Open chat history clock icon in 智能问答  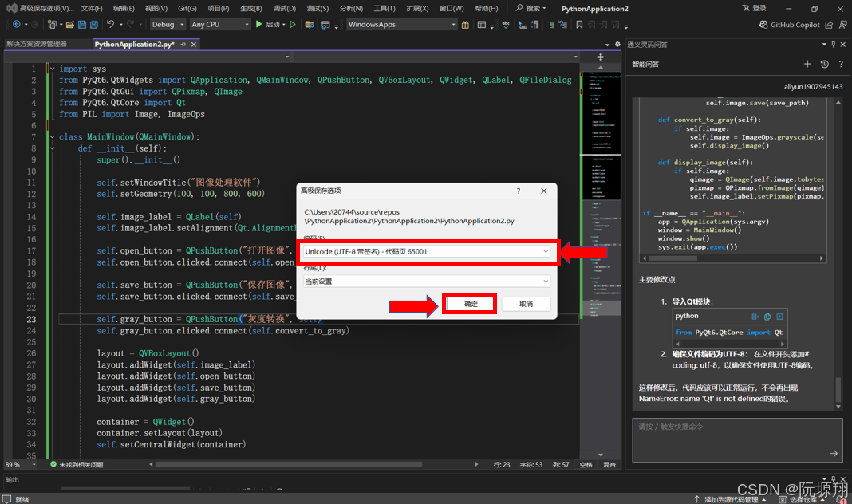click(x=824, y=64)
